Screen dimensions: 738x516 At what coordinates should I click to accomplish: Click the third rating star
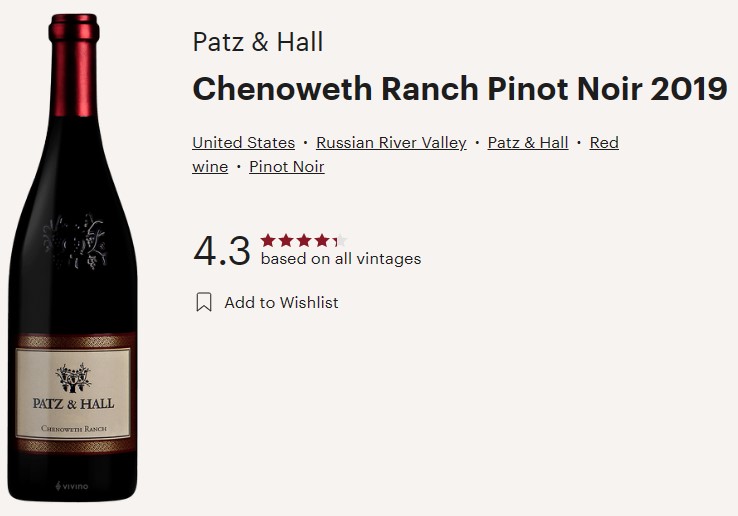tap(303, 240)
